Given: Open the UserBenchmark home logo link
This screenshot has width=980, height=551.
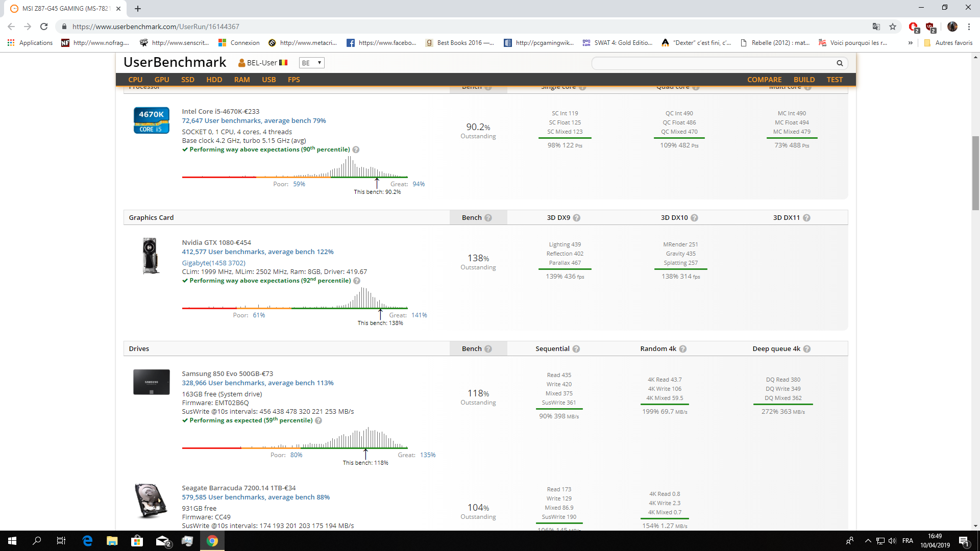Looking at the screenshot, I should tap(175, 62).
